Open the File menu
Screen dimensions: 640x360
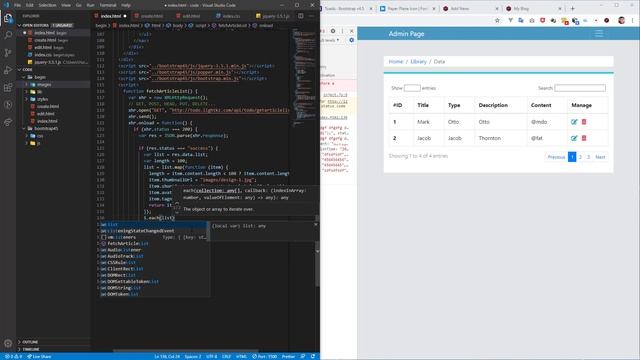17,5
